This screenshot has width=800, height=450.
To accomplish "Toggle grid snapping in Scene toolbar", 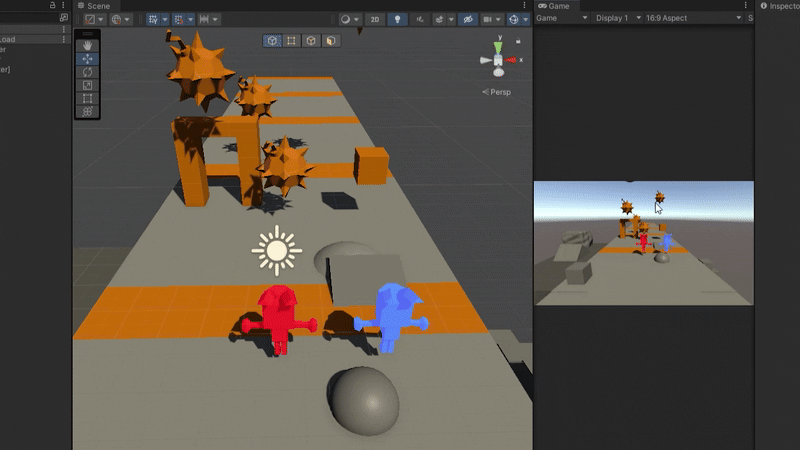I will [x=179, y=19].
